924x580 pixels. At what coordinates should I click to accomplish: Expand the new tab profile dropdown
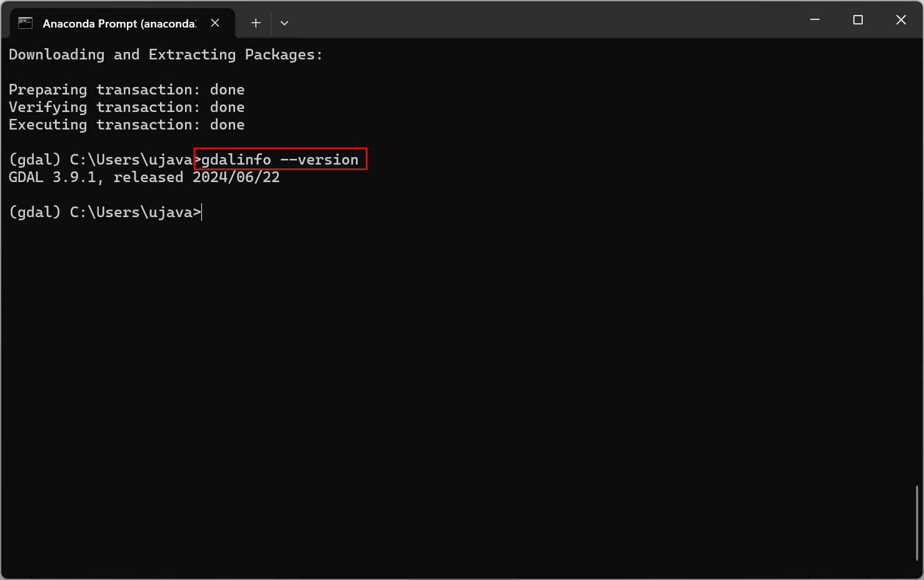tap(284, 23)
